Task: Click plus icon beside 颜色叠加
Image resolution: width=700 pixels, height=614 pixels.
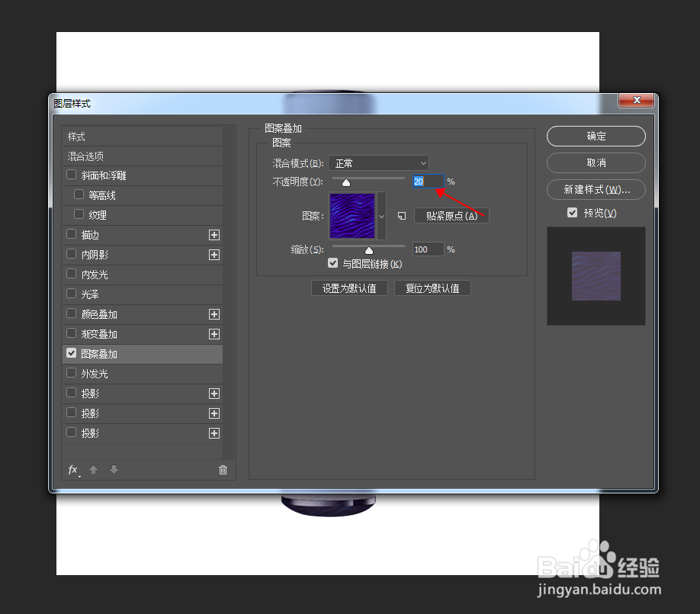Action: 214,314
